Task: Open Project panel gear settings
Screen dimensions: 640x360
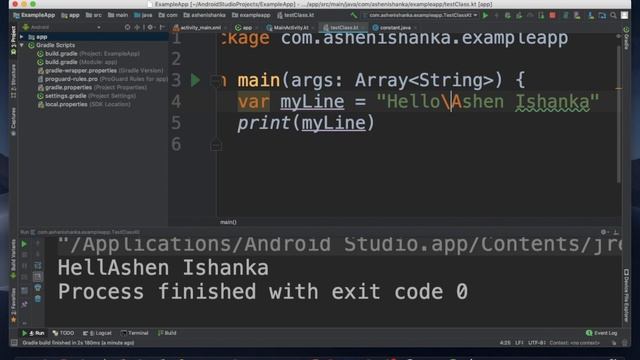Action: (150, 27)
